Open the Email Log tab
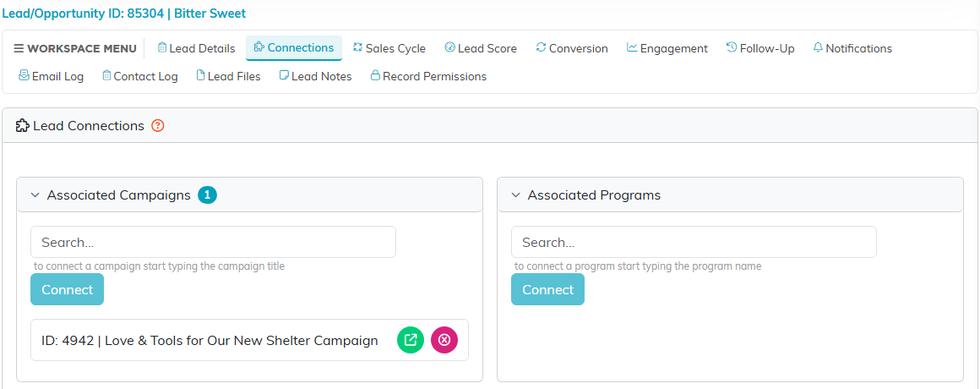This screenshot has width=980, height=389. 52,76
